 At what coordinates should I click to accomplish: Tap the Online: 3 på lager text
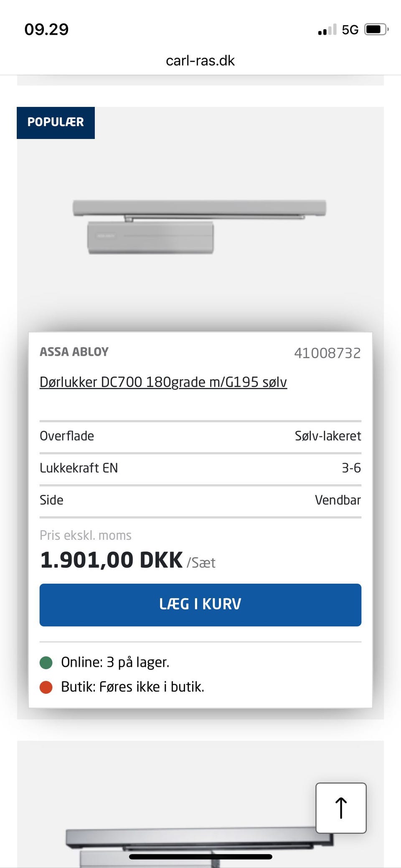(x=115, y=662)
